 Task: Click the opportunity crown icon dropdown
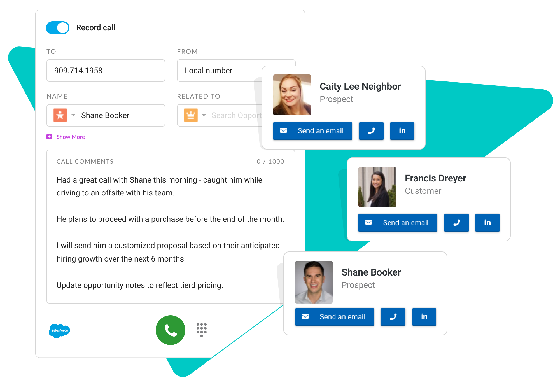click(204, 115)
